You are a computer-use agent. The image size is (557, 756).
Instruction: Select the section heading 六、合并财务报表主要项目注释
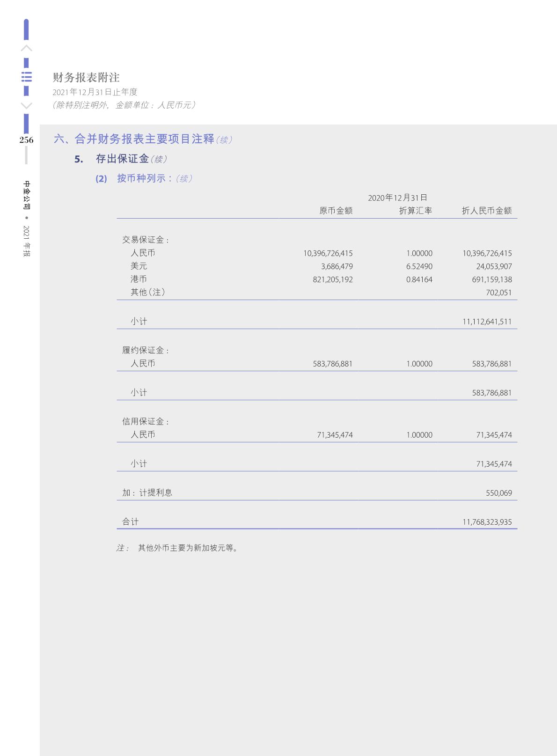click(x=134, y=139)
